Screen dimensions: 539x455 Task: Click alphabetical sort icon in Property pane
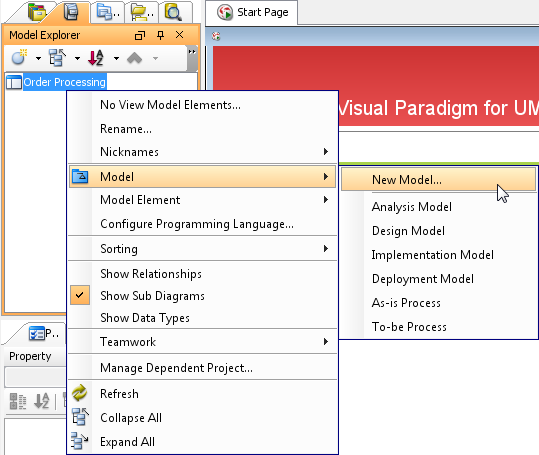click(42, 401)
